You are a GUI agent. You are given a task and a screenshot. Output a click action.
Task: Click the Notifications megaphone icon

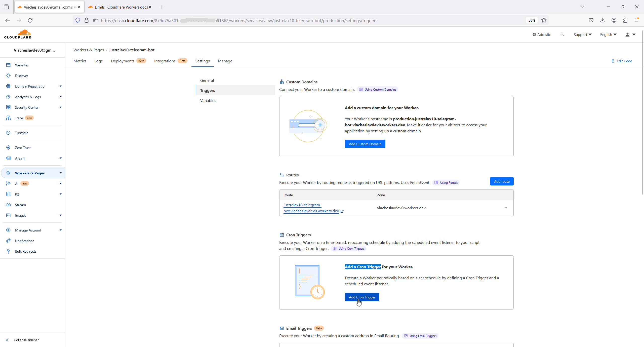(x=8, y=241)
